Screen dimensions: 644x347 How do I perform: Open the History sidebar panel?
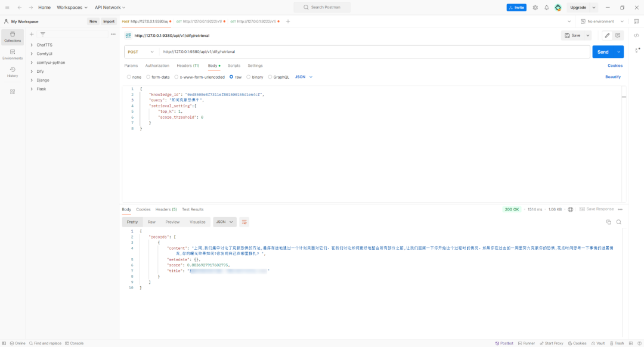tap(13, 72)
